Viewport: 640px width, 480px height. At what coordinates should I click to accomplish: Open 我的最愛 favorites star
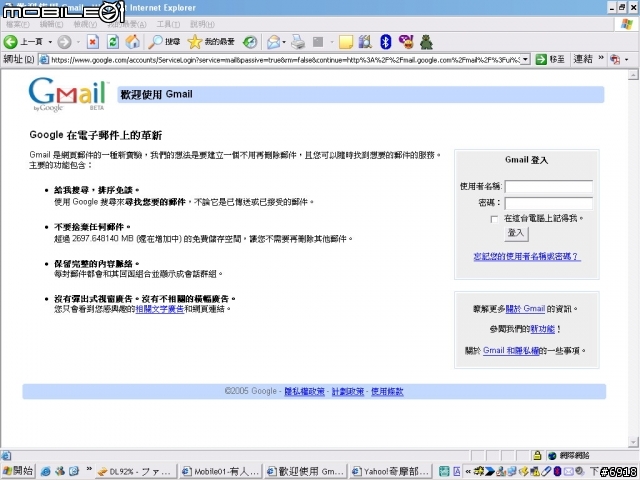pos(211,42)
